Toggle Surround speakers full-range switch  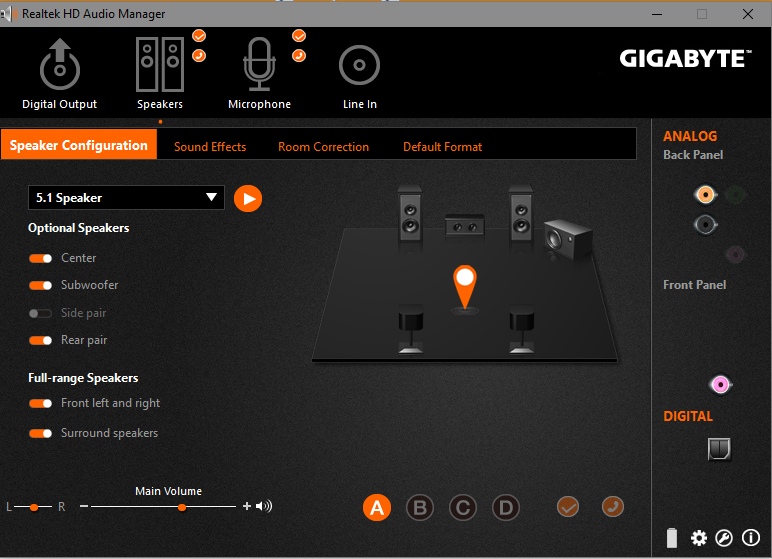click(x=40, y=433)
